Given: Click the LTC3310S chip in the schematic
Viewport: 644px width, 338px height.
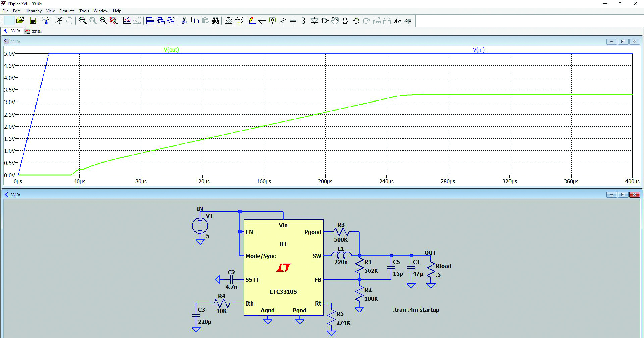Looking at the screenshot, I should click(x=283, y=267).
